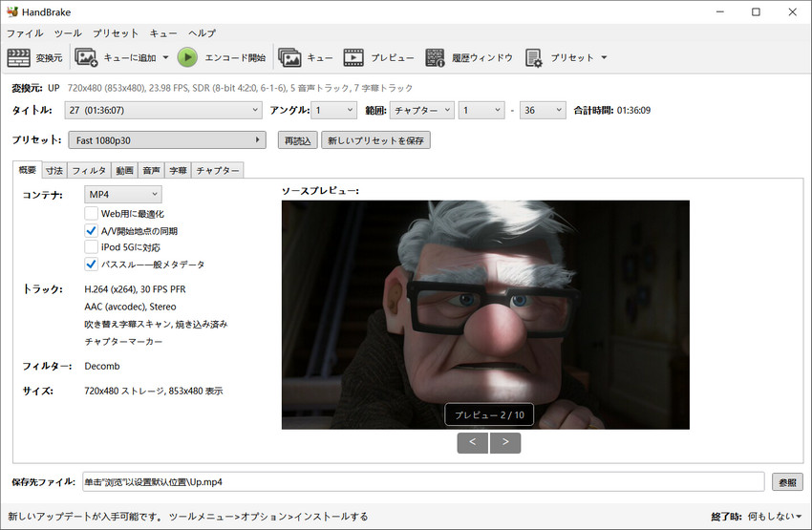Click the 合計時間 01:36:09 duration text

click(611, 110)
